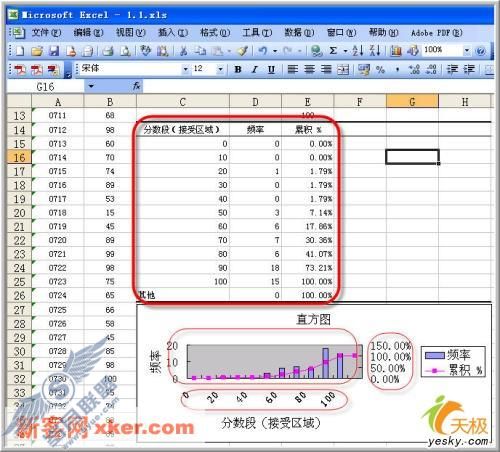Viewport: 500px width, 452px height.
Task: Select row 16 header
Action: (x=19, y=157)
